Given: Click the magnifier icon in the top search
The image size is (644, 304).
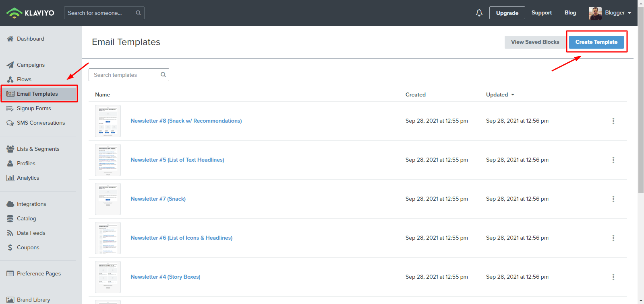Looking at the screenshot, I should pyautogui.click(x=138, y=13).
